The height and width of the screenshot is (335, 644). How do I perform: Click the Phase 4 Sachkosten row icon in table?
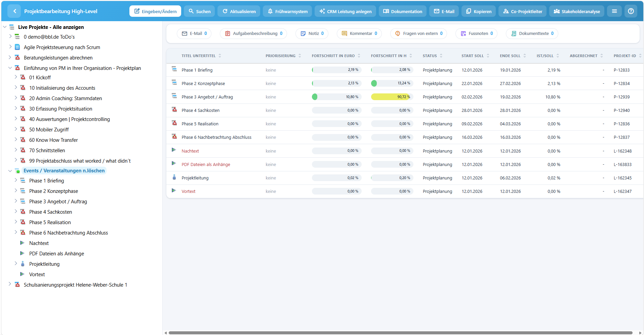click(x=174, y=110)
